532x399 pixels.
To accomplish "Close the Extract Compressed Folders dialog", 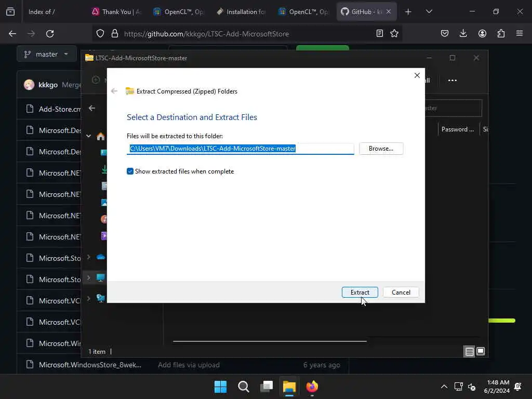I will pos(417,75).
